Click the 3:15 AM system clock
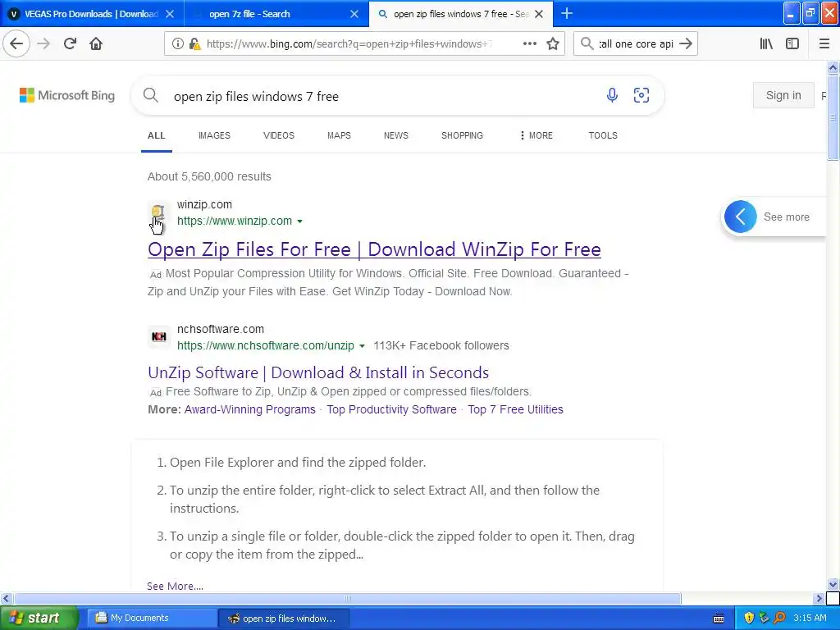The width and height of the screenshot is (840, 630). [x=810, y=619]
